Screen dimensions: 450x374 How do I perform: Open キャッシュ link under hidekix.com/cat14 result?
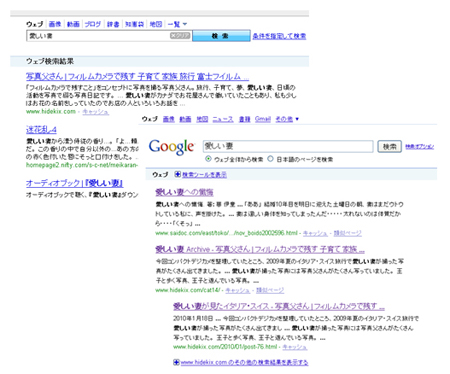(238, 290)
